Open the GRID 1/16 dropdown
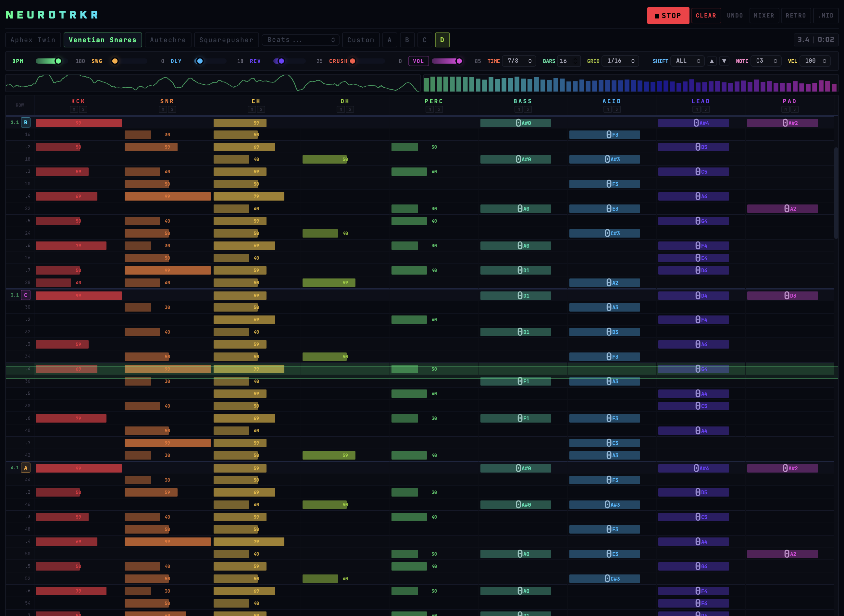Viewport: 844px width, 616px height. point(620,61)
